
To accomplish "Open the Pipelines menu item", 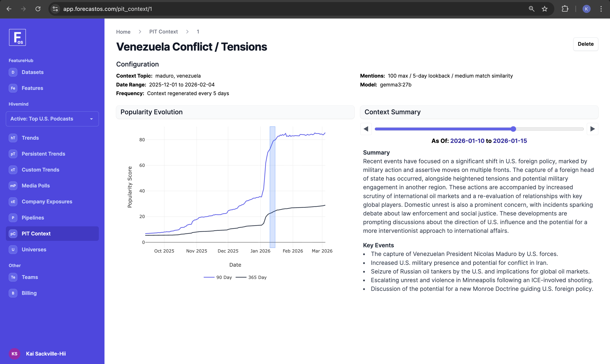I will (x=33, y=217).
